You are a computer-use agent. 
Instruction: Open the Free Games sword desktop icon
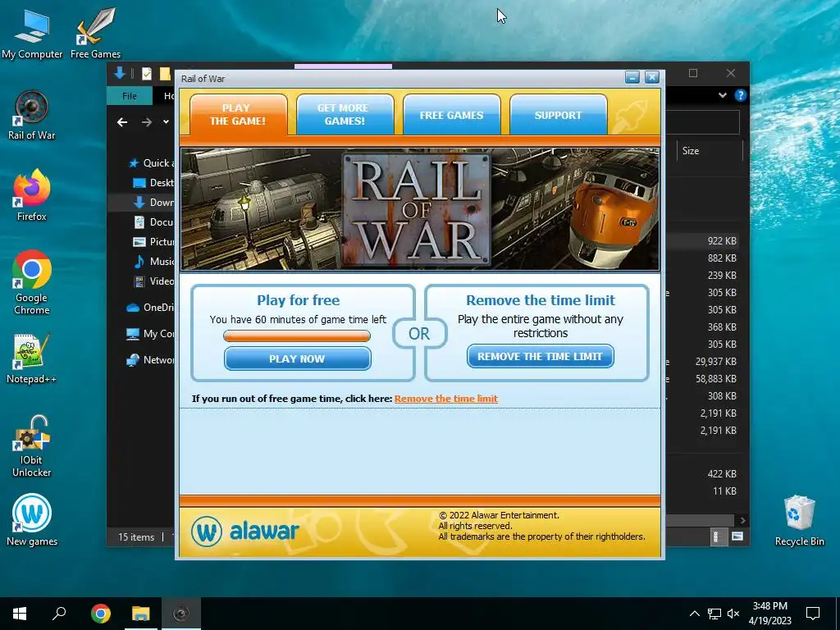point(95,33)
